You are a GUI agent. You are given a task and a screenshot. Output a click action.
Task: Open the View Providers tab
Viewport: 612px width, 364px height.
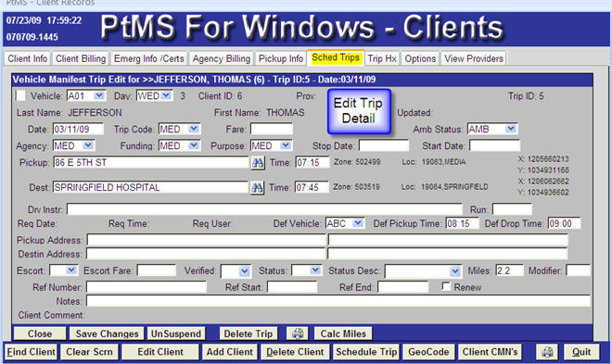click(x=474, y=58)
